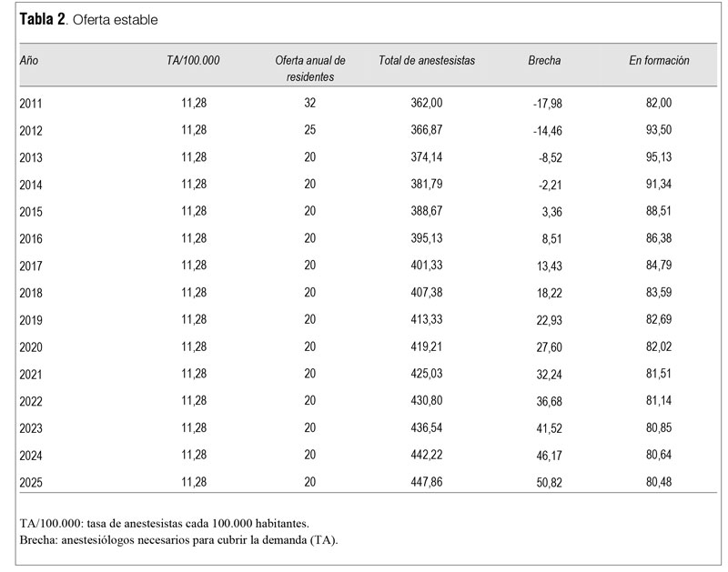
Task: Select the 'Brecha: anestesiólogos necesarios' footnote
Action: [177, 541]
